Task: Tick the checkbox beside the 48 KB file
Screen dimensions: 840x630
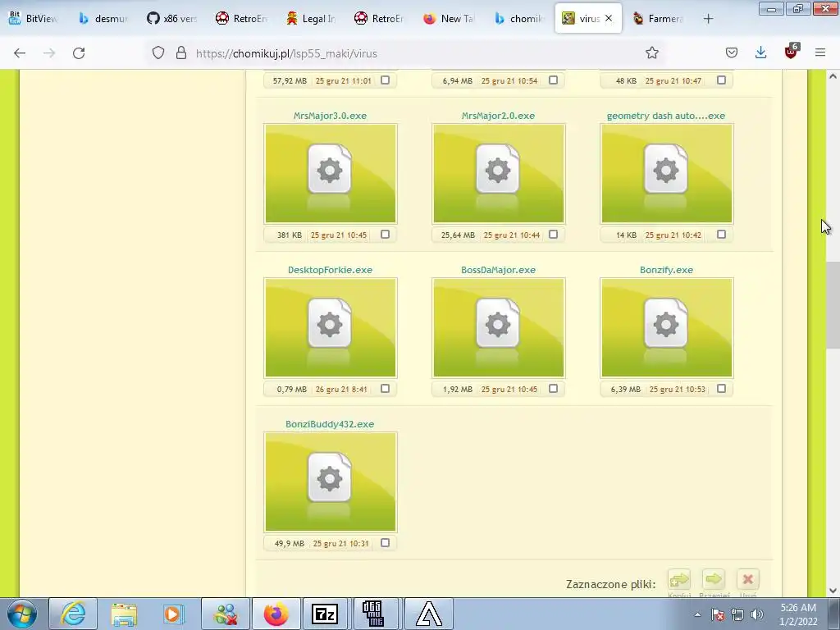Action: point(722,80)
